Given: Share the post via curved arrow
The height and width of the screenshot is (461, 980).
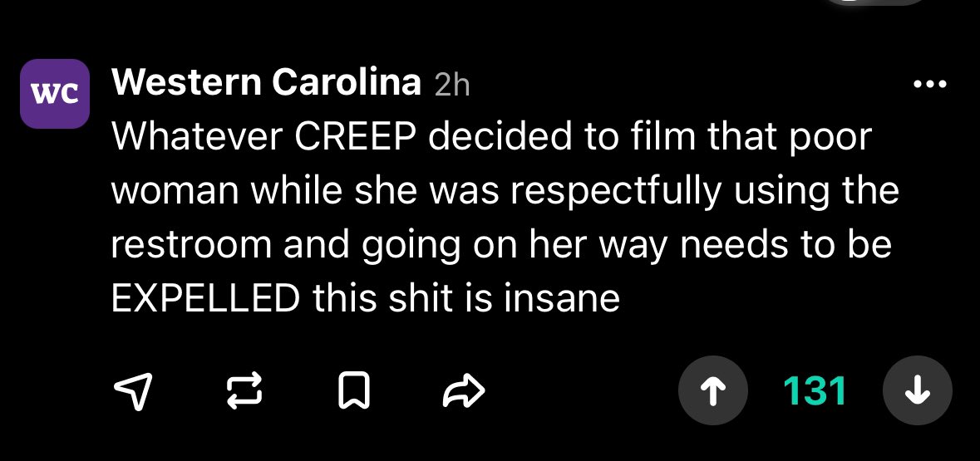Looking at the screenshot, I should click(464, 391).
